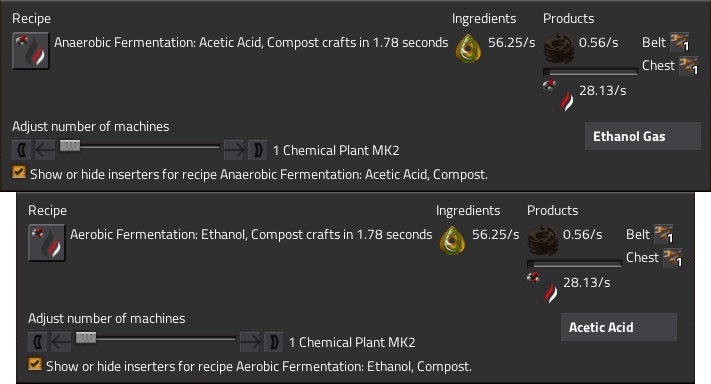Toggle inserters checkbox for Aerobic Fermentation recipe
Image resolution: width=711 pixels, height=384 pixels.
pyautogui.click(x=34, y=364)
